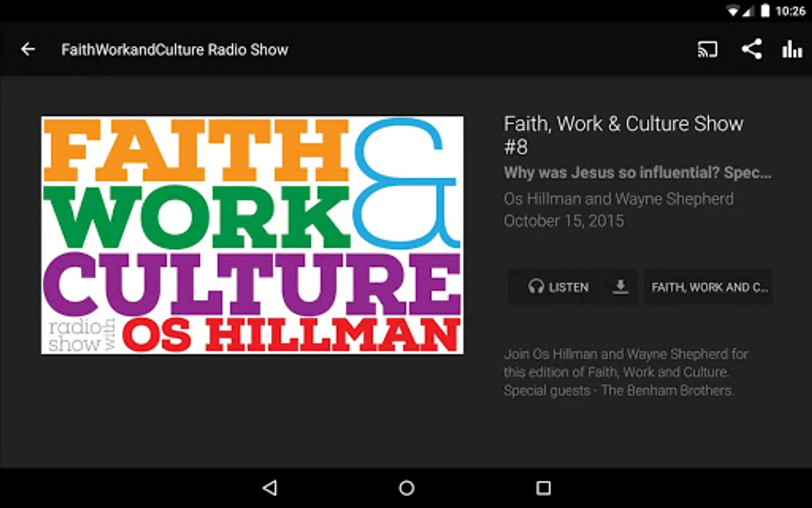Open the bar chart equalizer icon
The image size is (812, 508).
[x=792, y=49]
